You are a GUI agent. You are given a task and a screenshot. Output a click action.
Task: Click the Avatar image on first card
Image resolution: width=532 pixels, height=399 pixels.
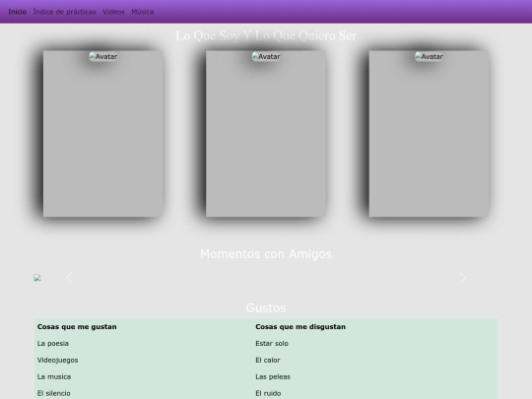103,57
